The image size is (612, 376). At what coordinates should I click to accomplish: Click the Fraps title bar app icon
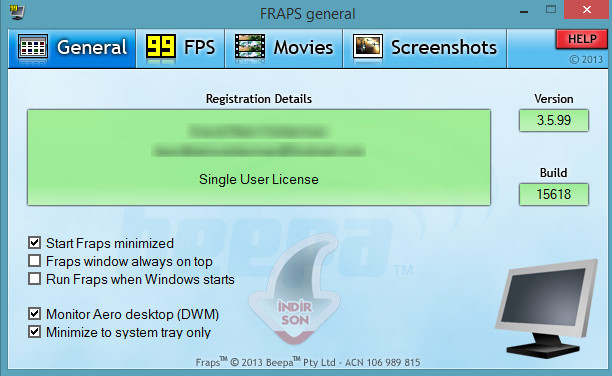pyautogui.click(x=17, y=12)
